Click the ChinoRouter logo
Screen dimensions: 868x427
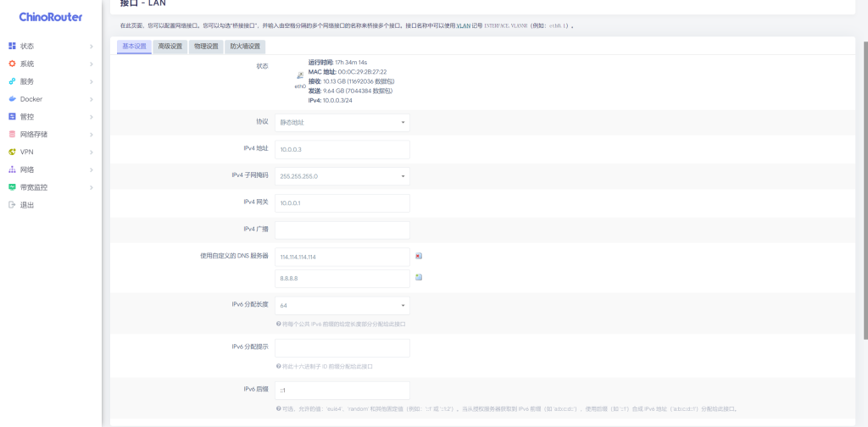[x=50, y=17]
